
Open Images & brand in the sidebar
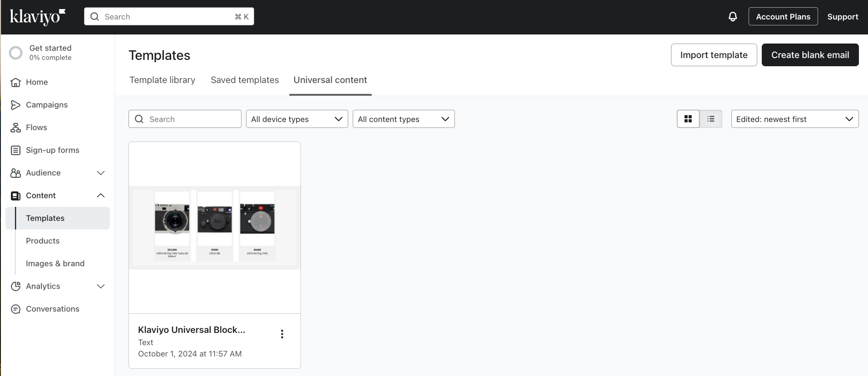tap(55, 264)
